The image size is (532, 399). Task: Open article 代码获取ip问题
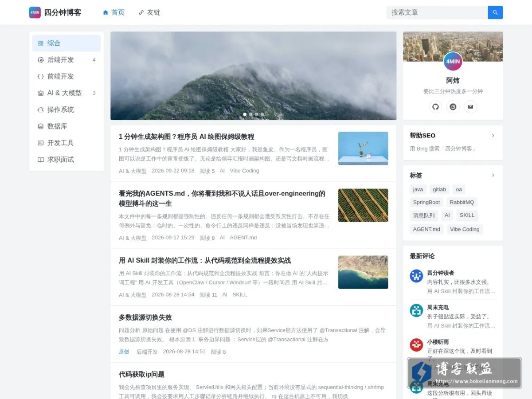[x=142, y=375]
